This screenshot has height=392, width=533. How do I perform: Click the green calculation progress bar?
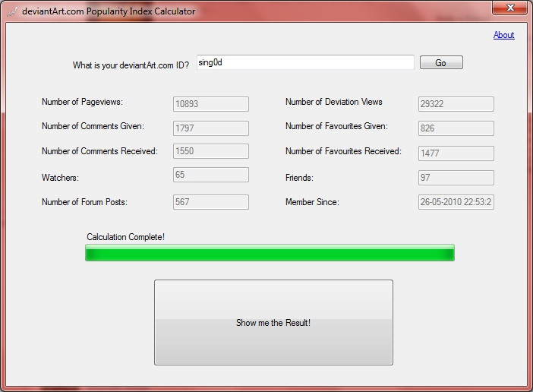[270, 253]
